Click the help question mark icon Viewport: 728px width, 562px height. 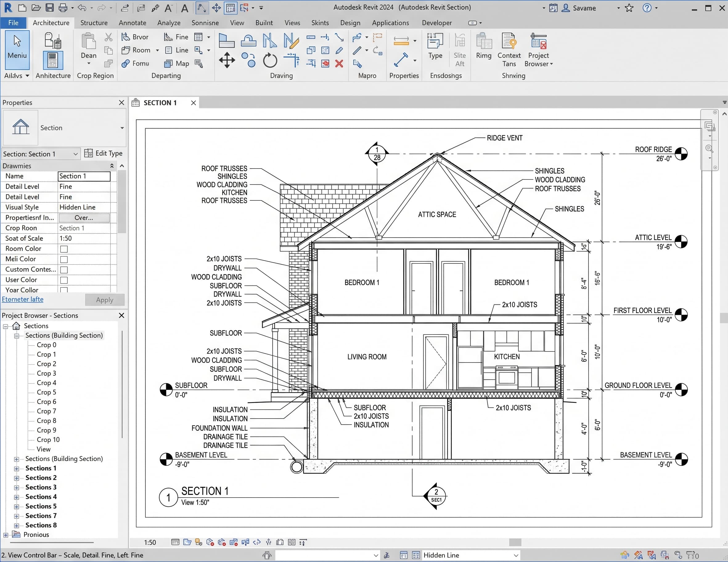pos(647,8)
